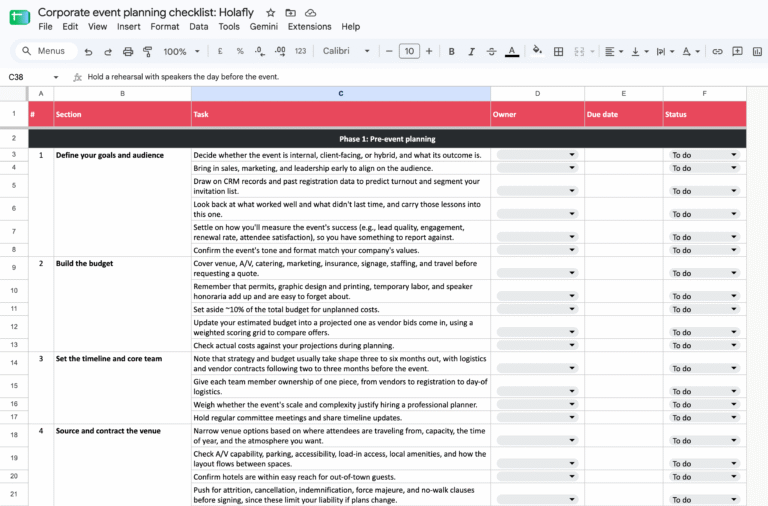Print the spreadsheet via printer icon
The height and width of the screenshot is (506, 768).
[128, 51]
